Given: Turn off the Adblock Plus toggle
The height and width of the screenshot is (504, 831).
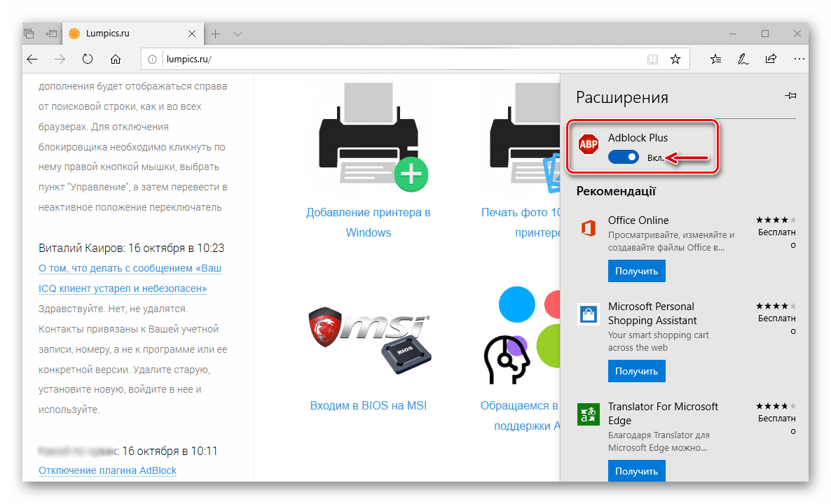Looking at the screenshot, I should 624,157.
